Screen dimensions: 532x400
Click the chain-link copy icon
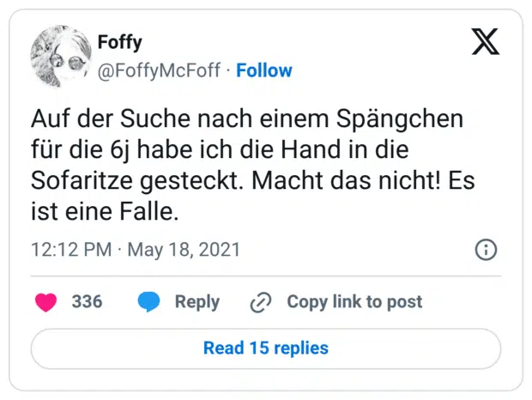click(x=260, y=302)
